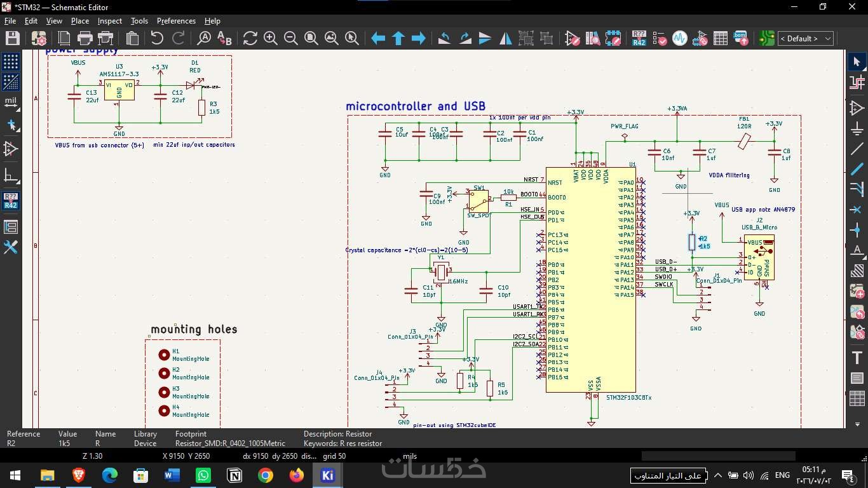Viewport: 868px width, 488px height.
Task: Toggle the line angle mode button
Action: tap(11, 175)
